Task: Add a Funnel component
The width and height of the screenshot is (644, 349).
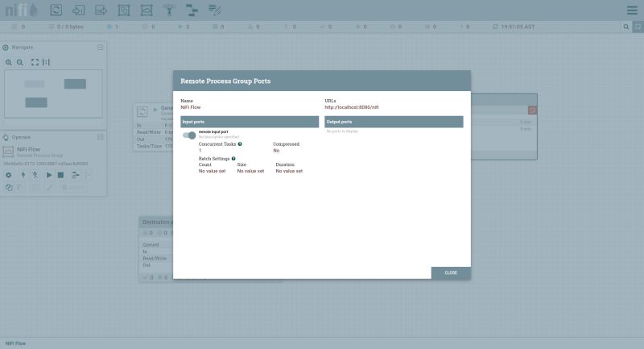Action: click(169, 10)
